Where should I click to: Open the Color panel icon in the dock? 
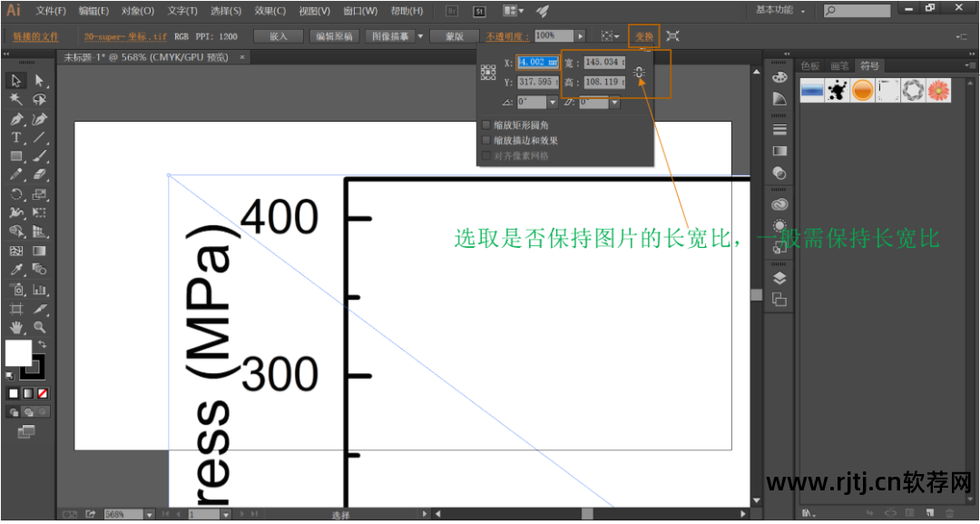[779, 77]
